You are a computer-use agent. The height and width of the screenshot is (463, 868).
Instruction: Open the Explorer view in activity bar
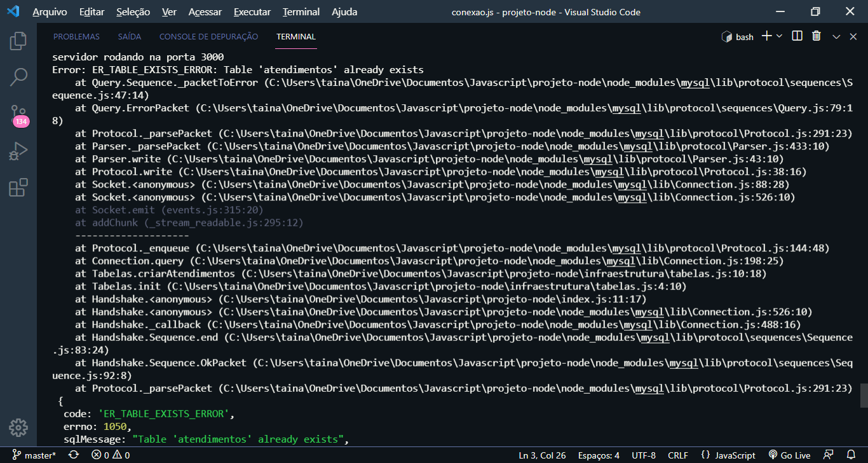tap(18, 41)
